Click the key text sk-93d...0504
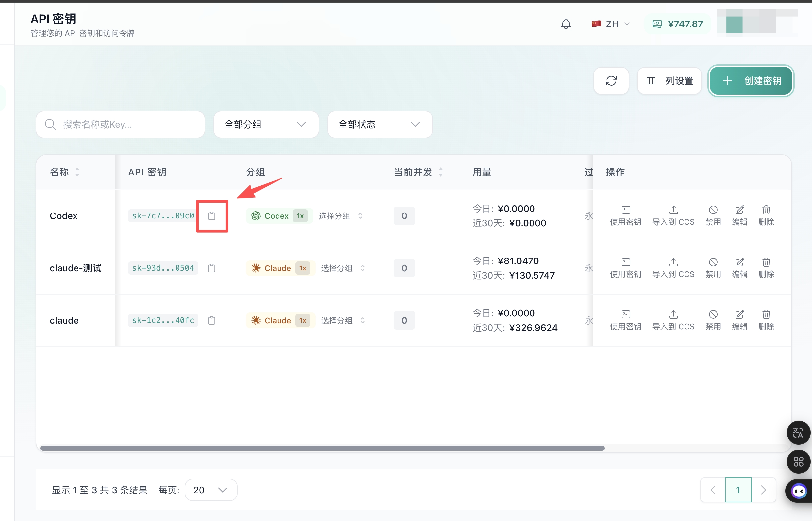 [163, 268]
